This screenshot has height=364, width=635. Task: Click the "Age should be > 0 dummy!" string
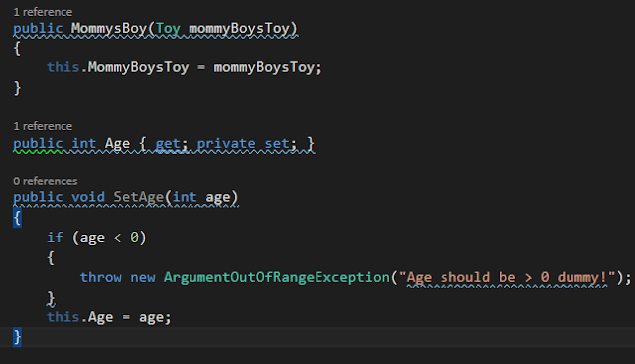[x=507, y=278]
